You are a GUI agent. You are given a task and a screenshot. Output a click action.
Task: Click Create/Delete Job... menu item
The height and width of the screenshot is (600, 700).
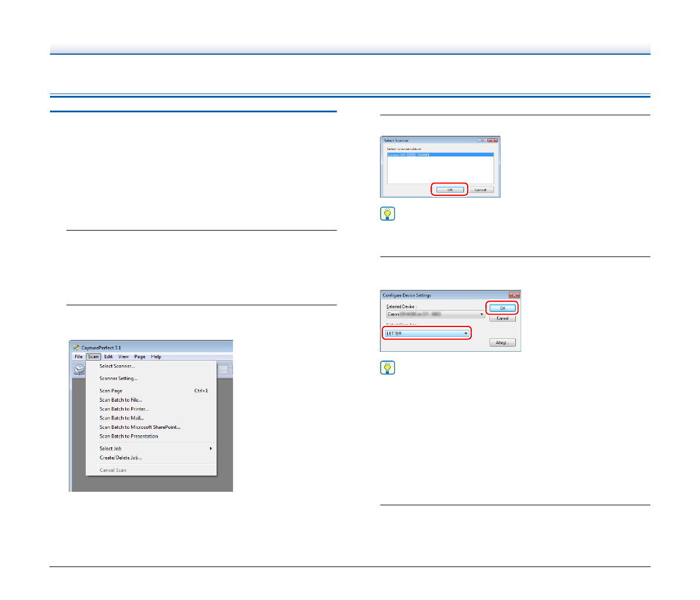[121, 458]
